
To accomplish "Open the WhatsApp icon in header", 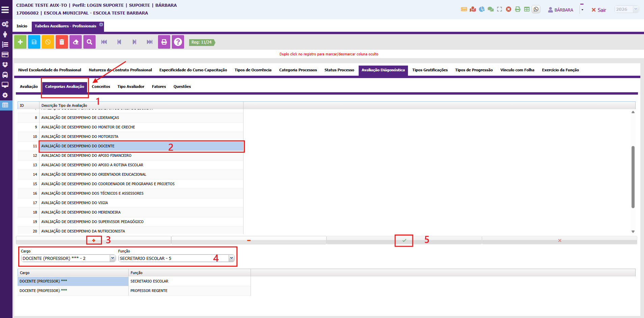I will point(536,9).
